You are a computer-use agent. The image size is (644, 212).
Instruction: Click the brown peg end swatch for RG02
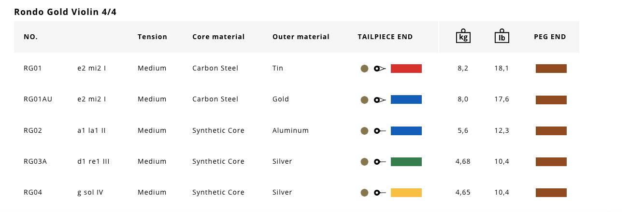(x=551, y=131)
